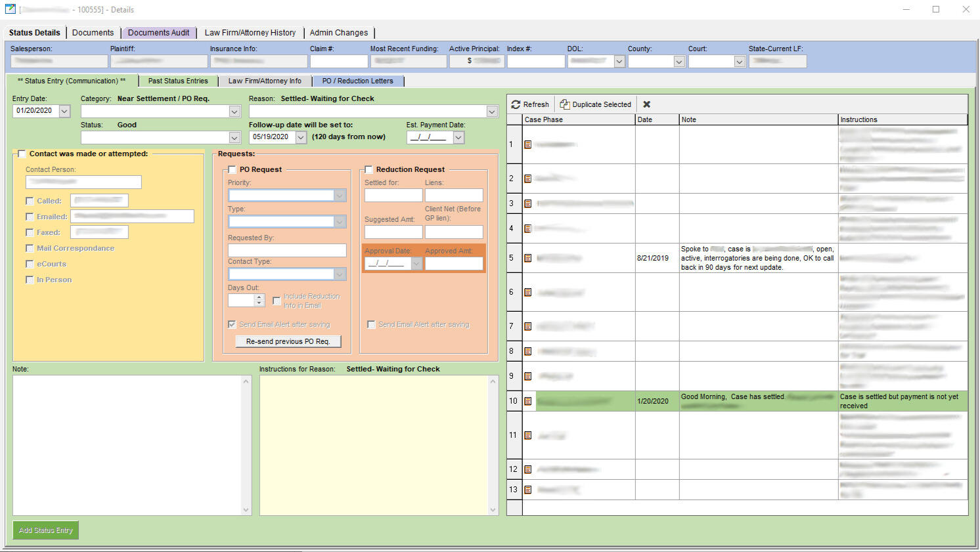This screenshot has height=552, width=980.
Task: Open the Past Status Entries tab
Action: 178,81
